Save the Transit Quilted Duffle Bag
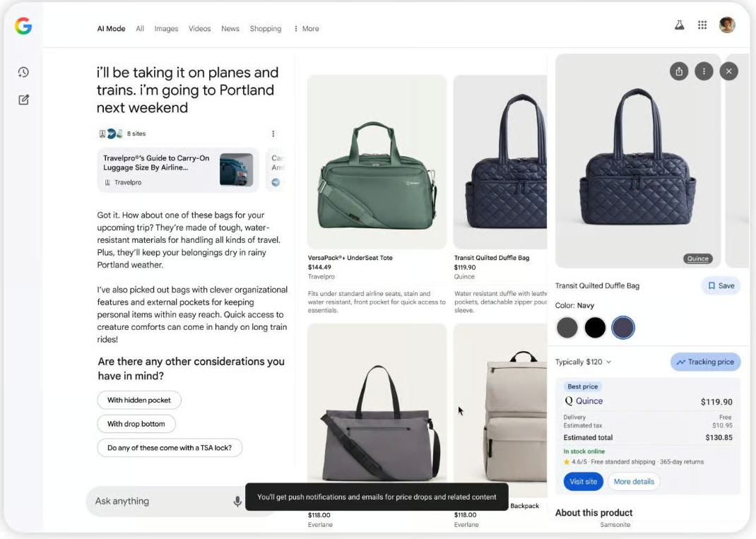756x539 pixels. pyautogui.click(x=721, y=286)
